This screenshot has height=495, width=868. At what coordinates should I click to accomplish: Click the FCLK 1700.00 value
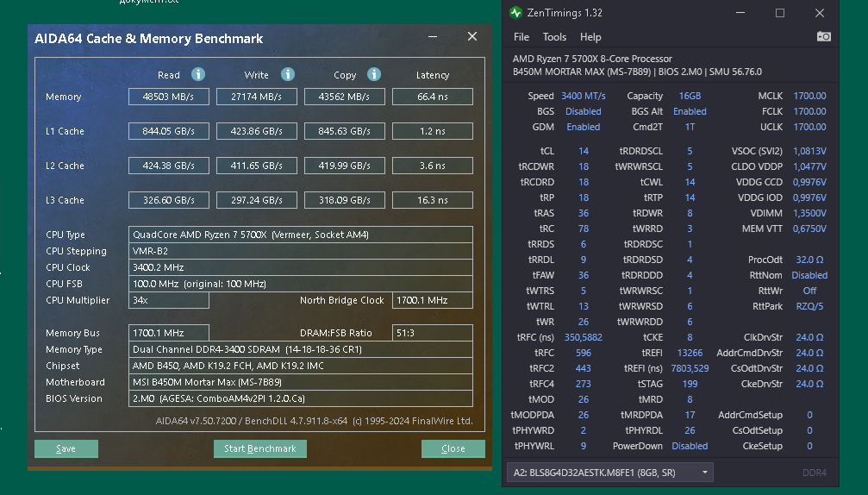click(x=809, y=111)
